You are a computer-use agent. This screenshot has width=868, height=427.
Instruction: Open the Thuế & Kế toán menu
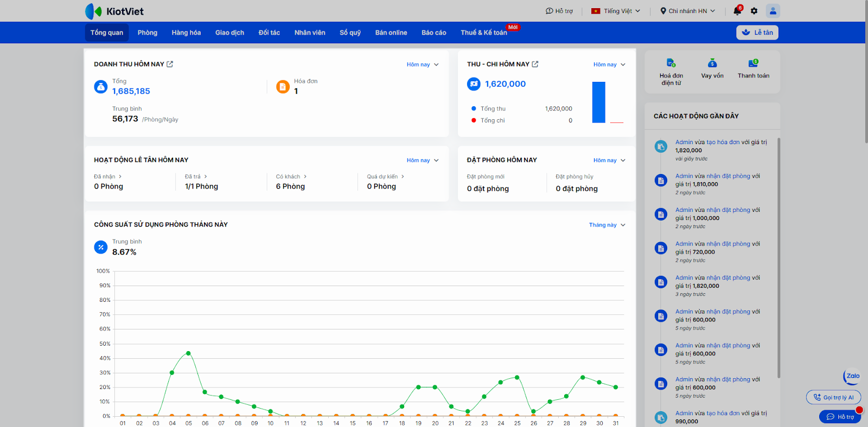pos(483,33)
